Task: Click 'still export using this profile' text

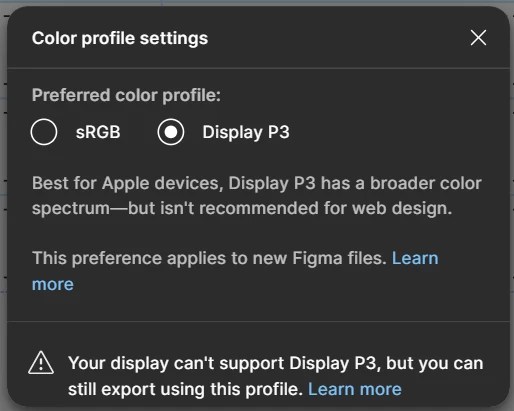Action: [x=185, y=389]
